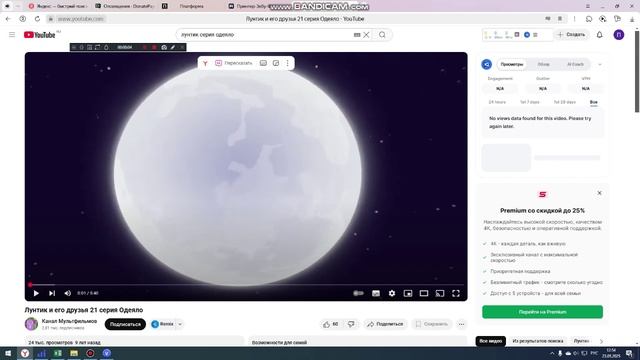This screenshot has height=360, width=640.
Task: Close the Premium discount ad
Action: pyautogui.click(x=599, y=193)
